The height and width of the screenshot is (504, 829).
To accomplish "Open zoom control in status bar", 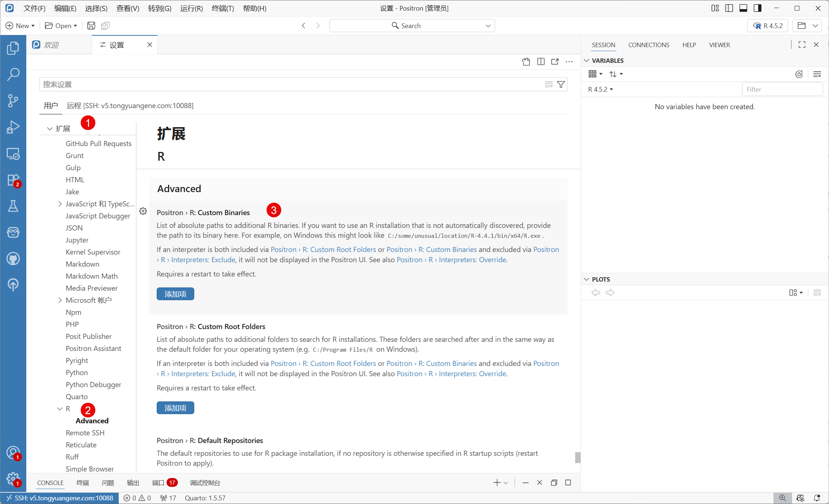I will click(x=783, y=498).
